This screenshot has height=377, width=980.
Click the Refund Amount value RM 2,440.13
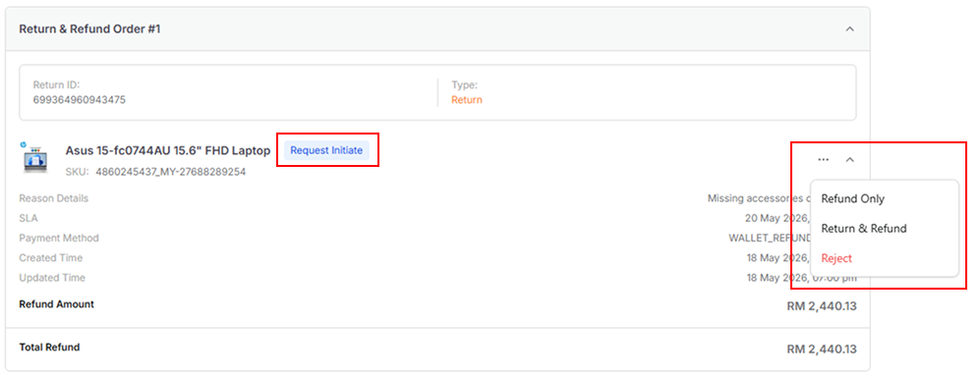[821, 306]
